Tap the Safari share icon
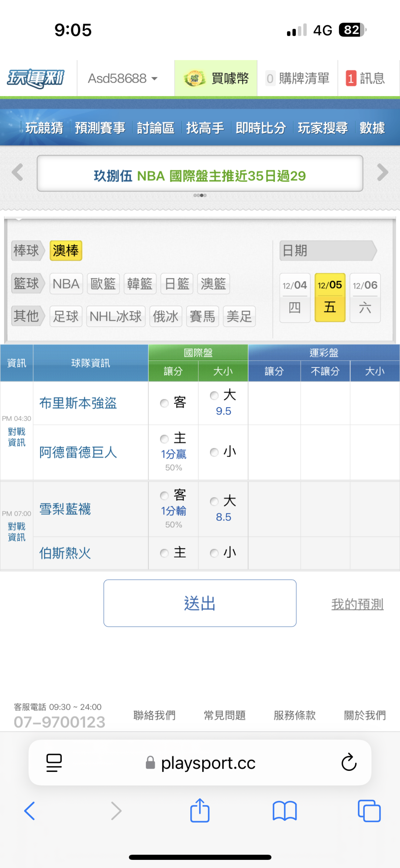400x868 pixels. pyautogui.click(x=200, y=811)
